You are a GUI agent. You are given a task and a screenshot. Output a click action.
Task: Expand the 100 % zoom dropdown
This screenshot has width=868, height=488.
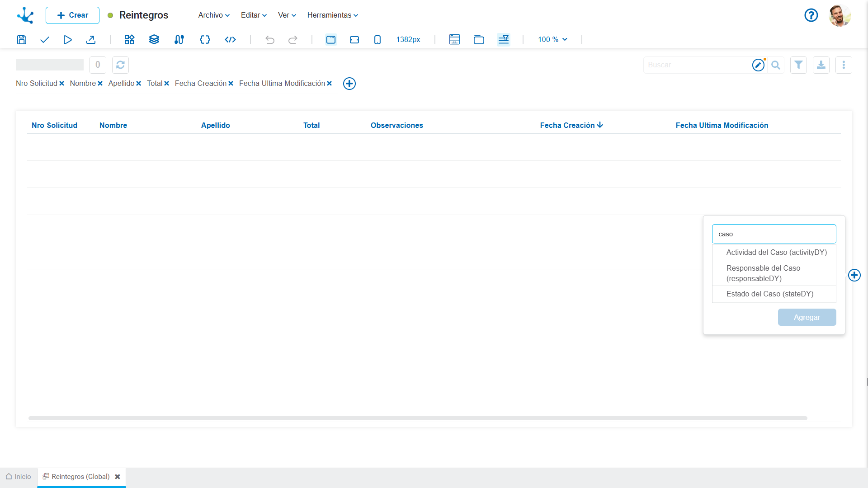[552, 40]
